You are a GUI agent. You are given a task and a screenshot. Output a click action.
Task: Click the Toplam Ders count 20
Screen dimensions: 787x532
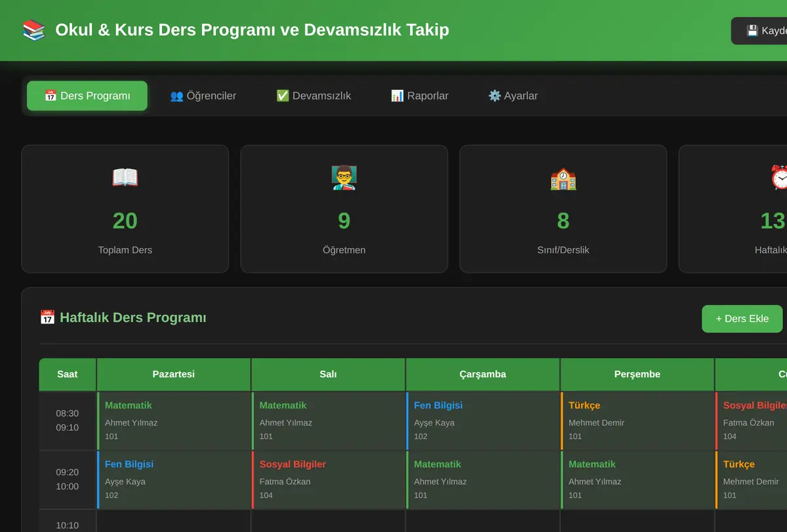(x=125, y=221)
